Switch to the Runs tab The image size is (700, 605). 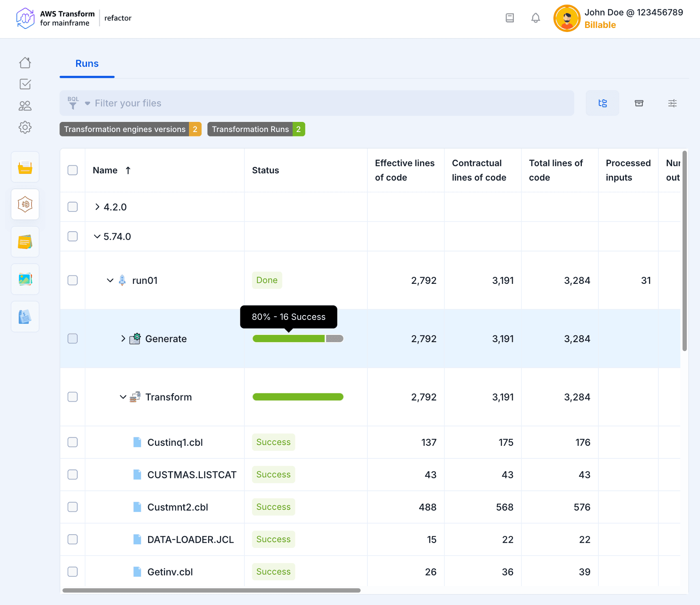[x=87, y=64]
